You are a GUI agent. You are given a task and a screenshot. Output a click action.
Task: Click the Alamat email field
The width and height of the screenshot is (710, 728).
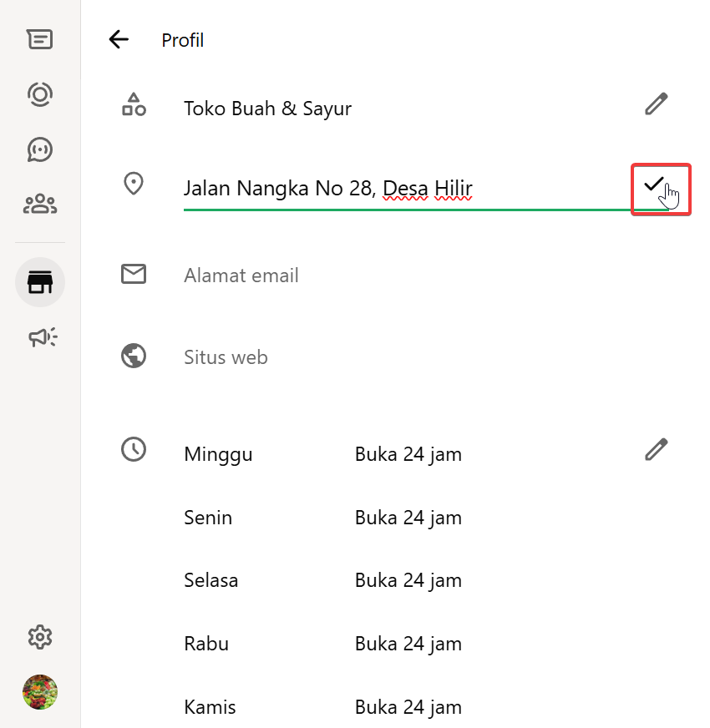pyautogui.click(x=401, y=276)
